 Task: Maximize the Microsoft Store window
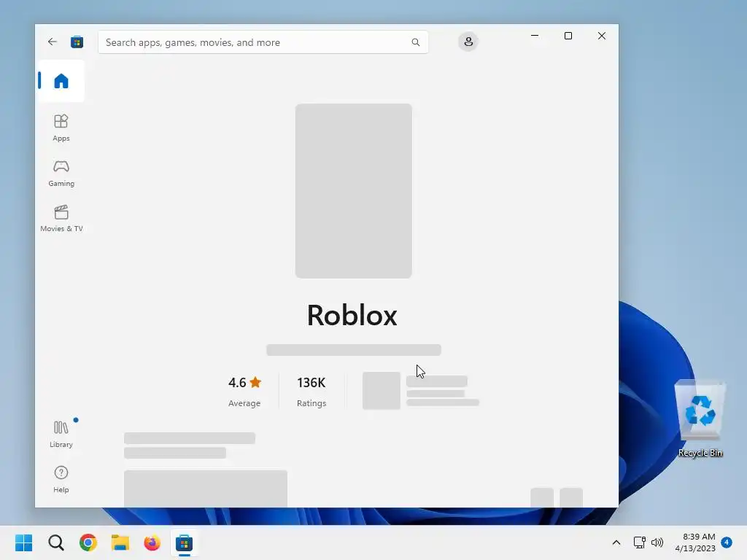point(568,36)
